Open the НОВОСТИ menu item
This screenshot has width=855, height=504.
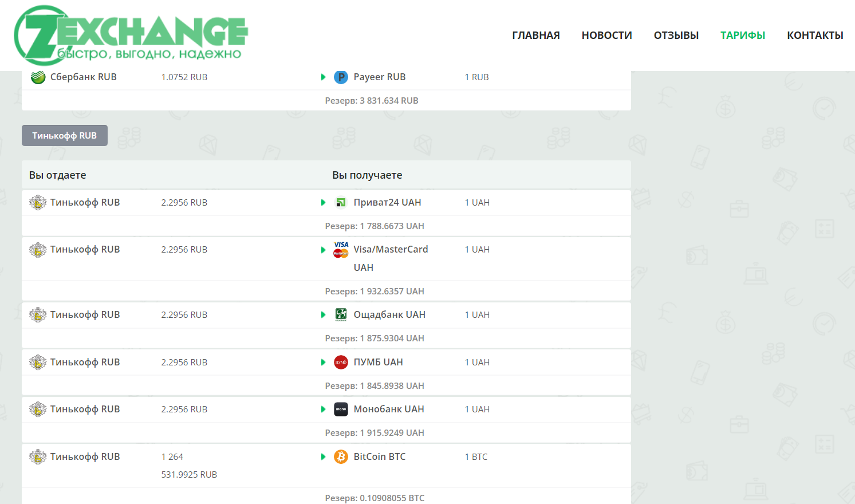click(x=607, y=36)
